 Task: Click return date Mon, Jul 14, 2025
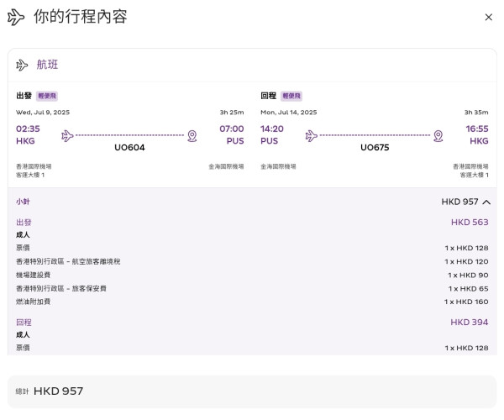(x=289, y=113)
